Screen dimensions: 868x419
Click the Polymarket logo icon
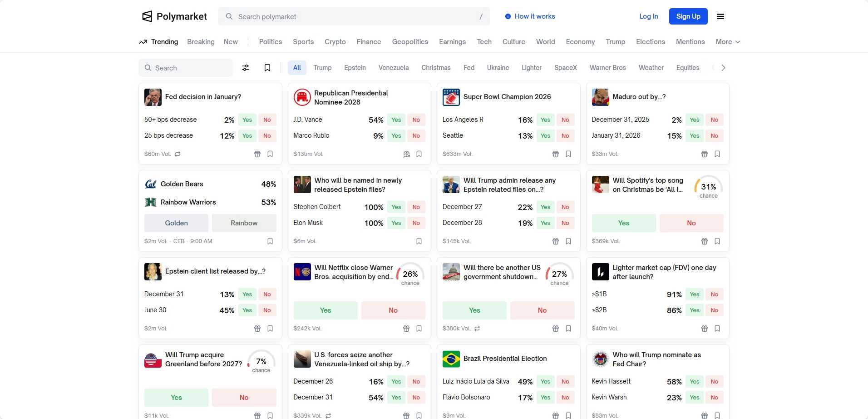[147, 16]
